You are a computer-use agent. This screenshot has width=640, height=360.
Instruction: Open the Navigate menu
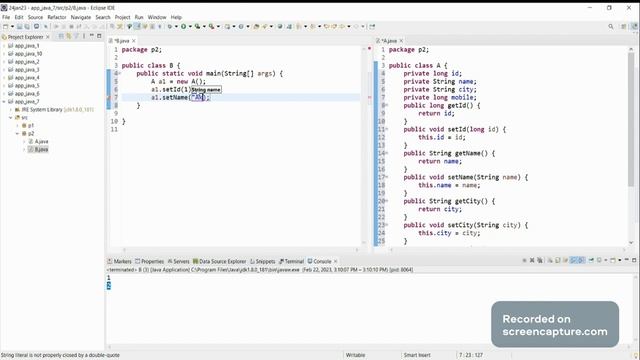(x=81, y=17)
